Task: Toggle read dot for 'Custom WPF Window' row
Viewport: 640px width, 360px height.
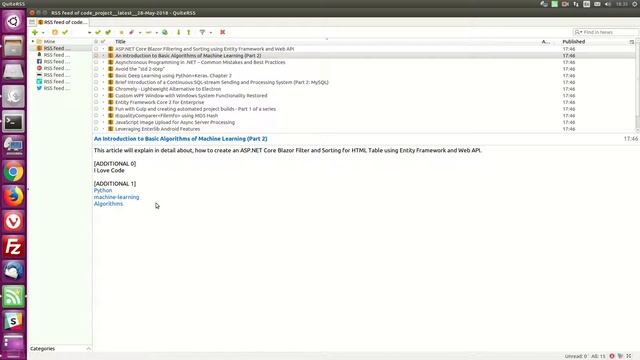Action: click(x=103, y=96)
